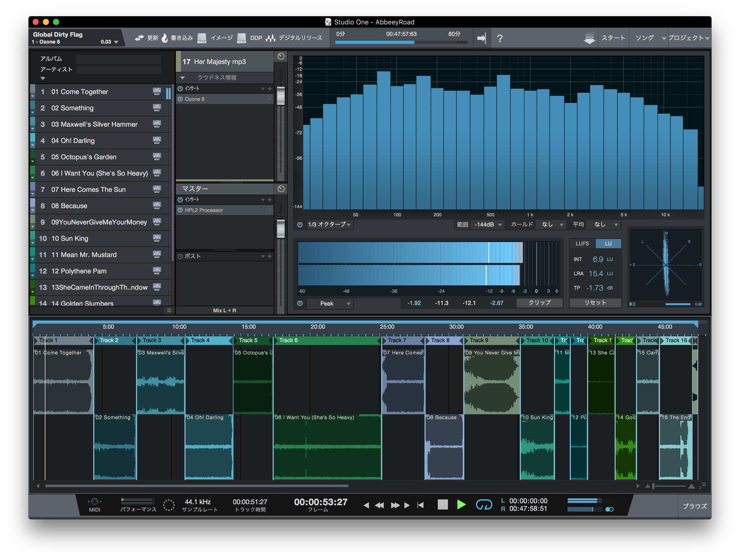Click the burn flame icon
Viewport: 740px width, 560px height.
pos(165,38)
